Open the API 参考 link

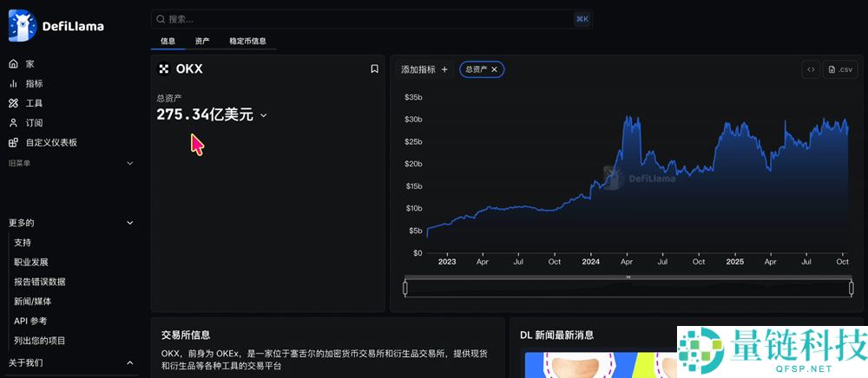30,321
